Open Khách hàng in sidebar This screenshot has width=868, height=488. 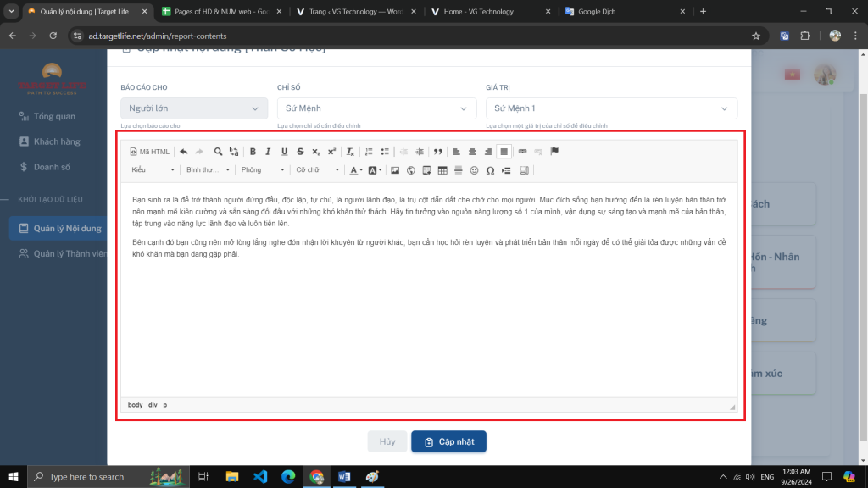(x=57, y=141)
